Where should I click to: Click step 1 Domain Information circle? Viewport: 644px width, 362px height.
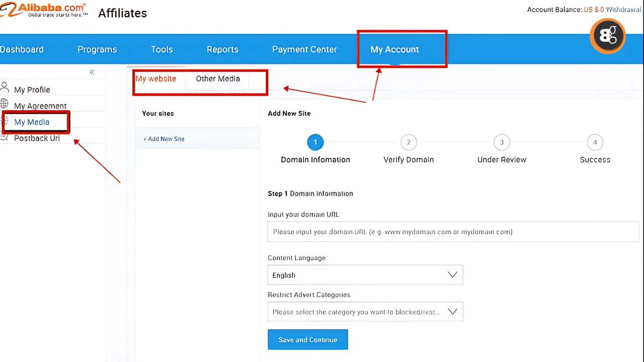pos(315,142)
